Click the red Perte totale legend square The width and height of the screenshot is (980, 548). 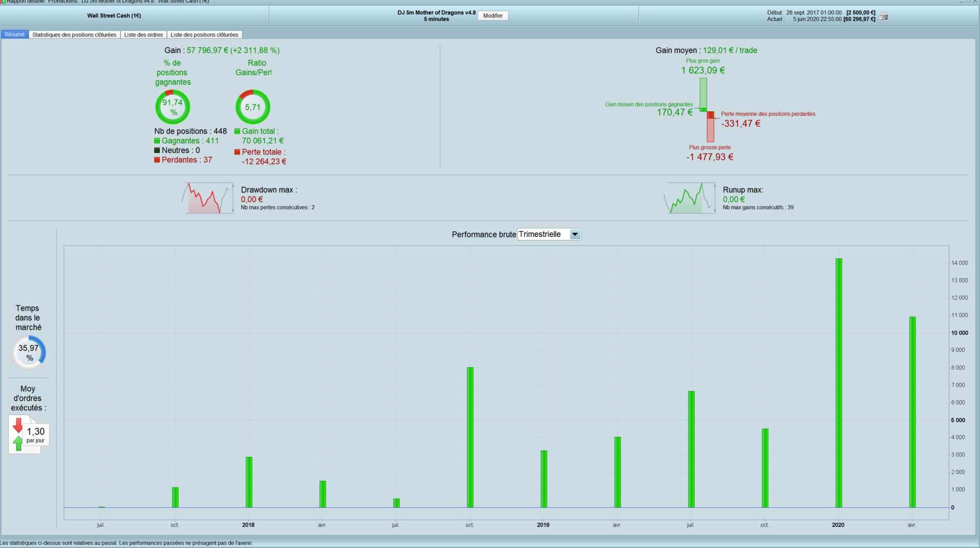pos(237,152)
